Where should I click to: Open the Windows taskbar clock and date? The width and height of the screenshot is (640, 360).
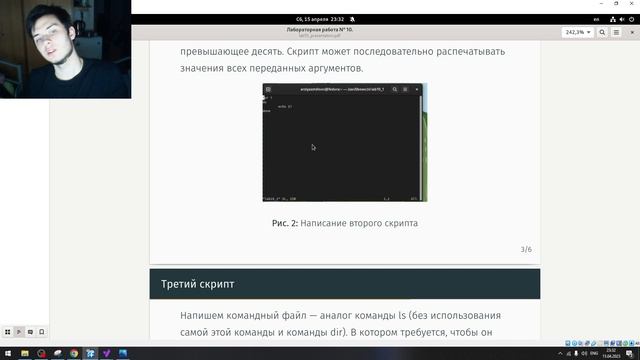tap(611, 353)
